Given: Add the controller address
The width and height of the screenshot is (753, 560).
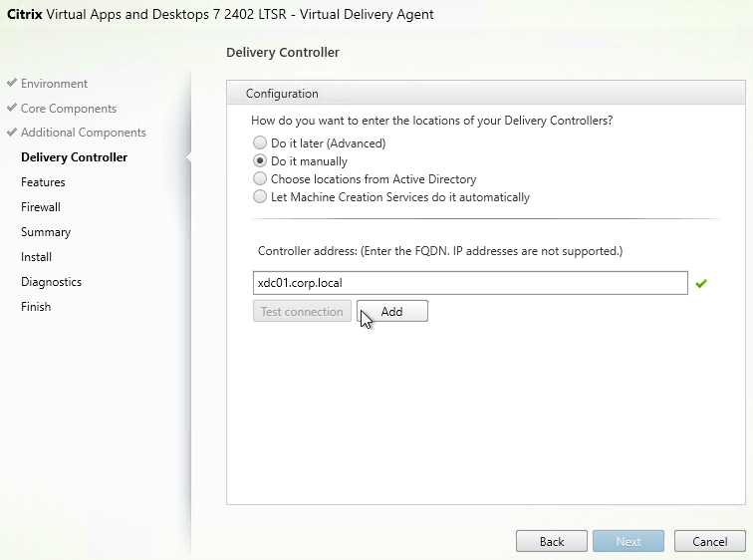Looking at the screenshot, I should click(x=391, y=311).
